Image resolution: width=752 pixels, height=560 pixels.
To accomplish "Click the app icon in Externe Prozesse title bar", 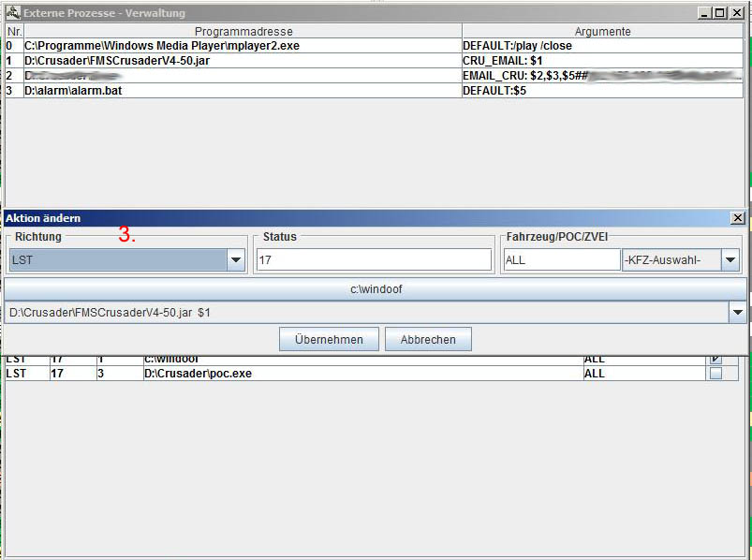I will [x=12, y=13].
